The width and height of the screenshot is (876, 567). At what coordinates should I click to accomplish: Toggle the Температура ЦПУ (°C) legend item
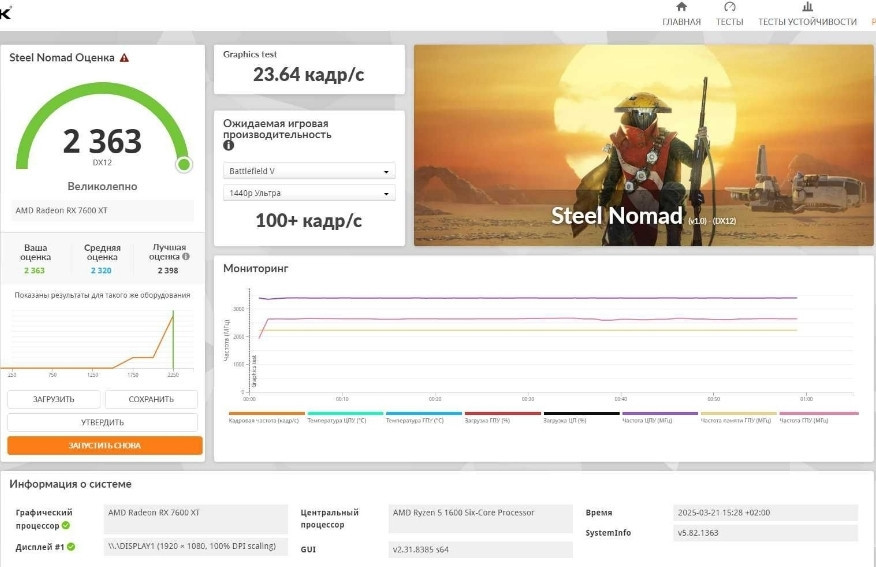(344, 417)
